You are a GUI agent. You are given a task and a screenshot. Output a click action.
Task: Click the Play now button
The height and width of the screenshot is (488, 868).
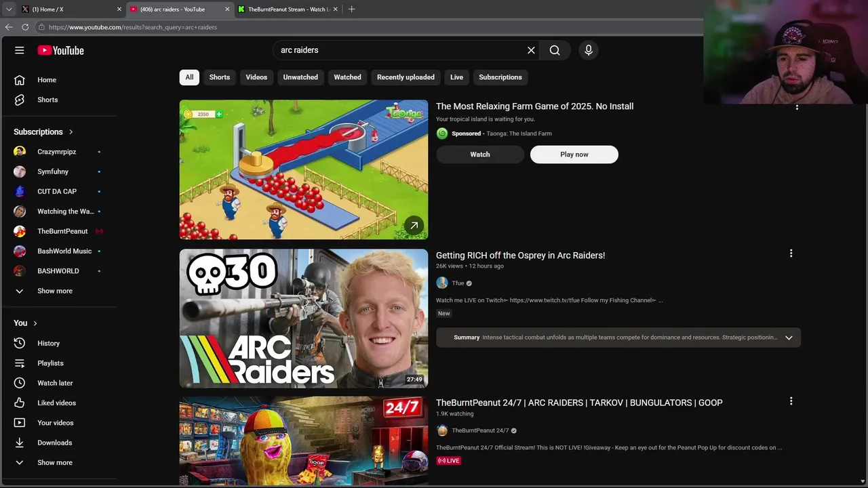coord(574,155)
